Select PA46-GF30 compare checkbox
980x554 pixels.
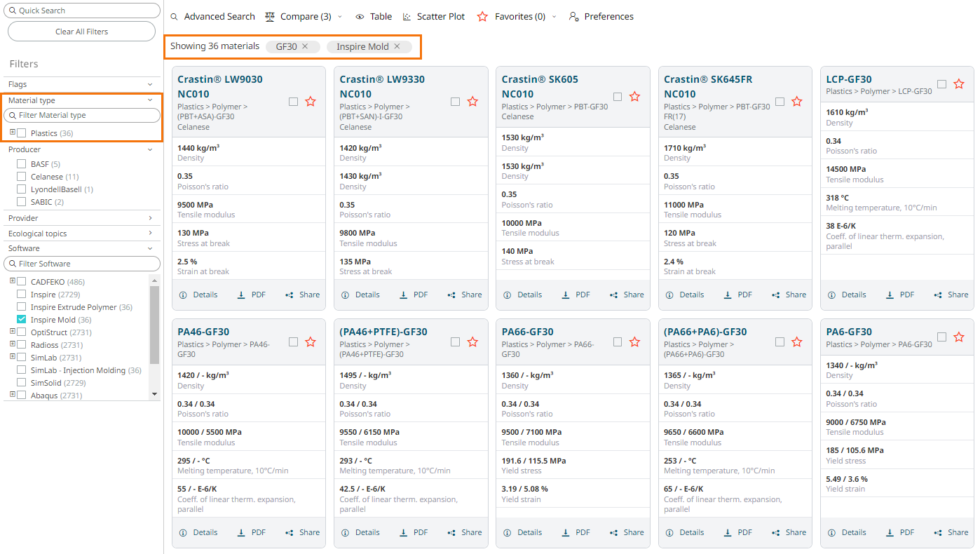[x=293, y=342]
